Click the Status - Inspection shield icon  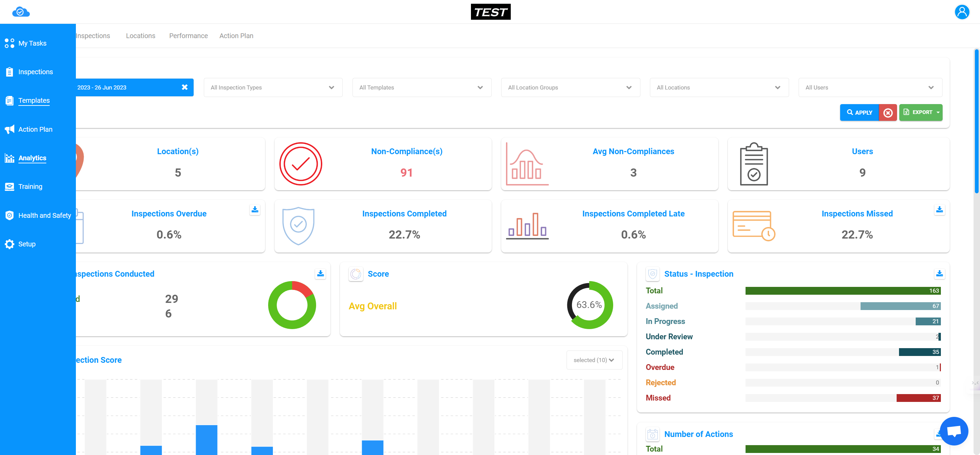tap(652, 274)
